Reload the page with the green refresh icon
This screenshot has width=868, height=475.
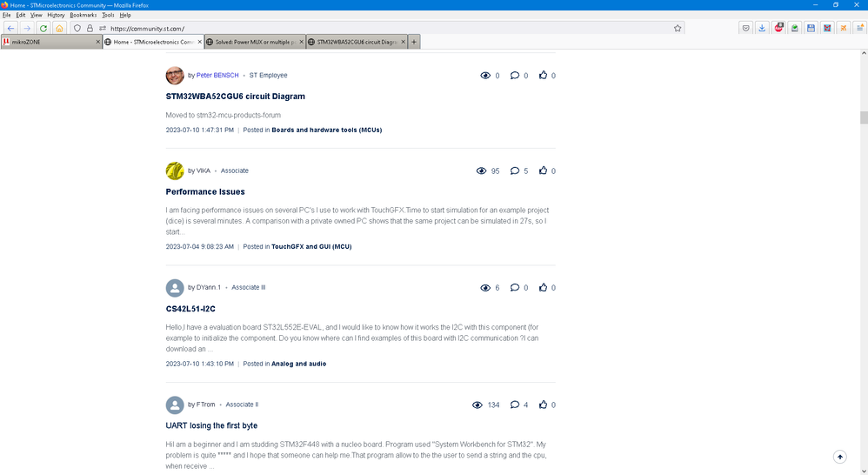click(43, 28)
